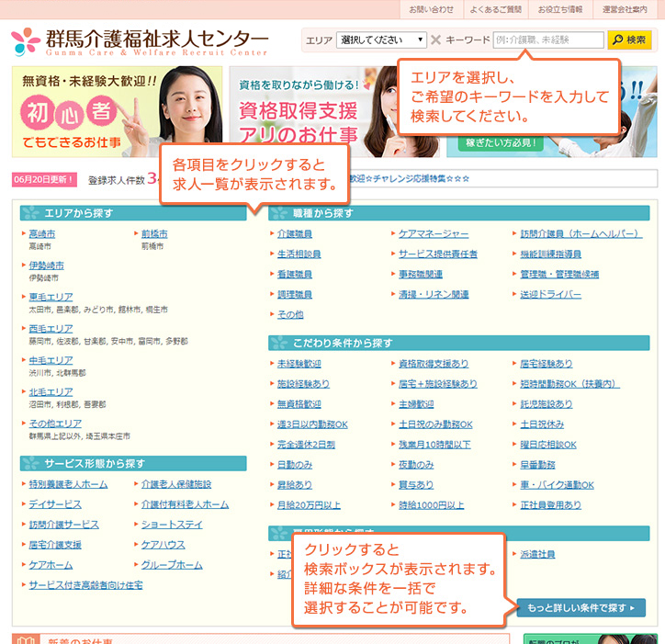This screenshot has width=665, height=644.
Task: Click the もっと詳しい条件で探す button
Action: (581, 608)
